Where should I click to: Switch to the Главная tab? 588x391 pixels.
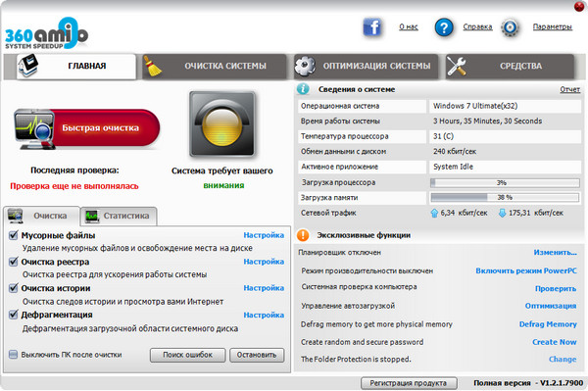click(76, 66)
